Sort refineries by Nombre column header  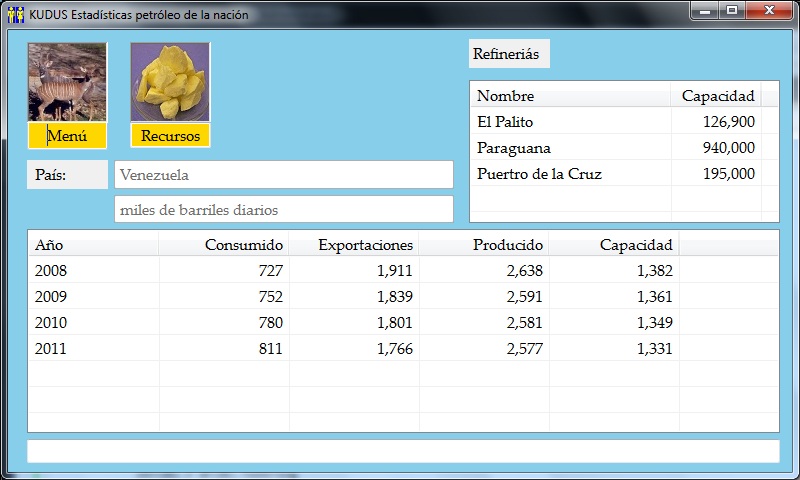coord(570,96)
